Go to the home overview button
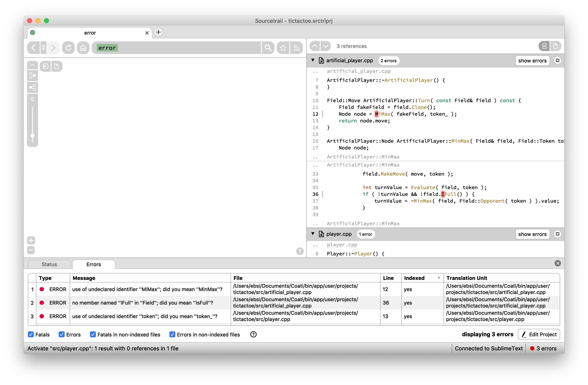The height and width of the screenshot is (385, 588). tap(83, 47)
